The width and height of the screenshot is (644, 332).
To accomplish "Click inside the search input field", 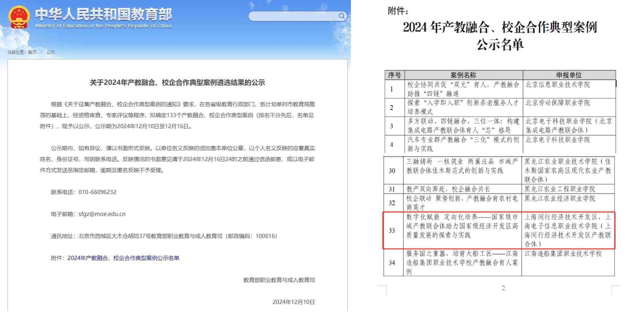I will click(292, 16).
